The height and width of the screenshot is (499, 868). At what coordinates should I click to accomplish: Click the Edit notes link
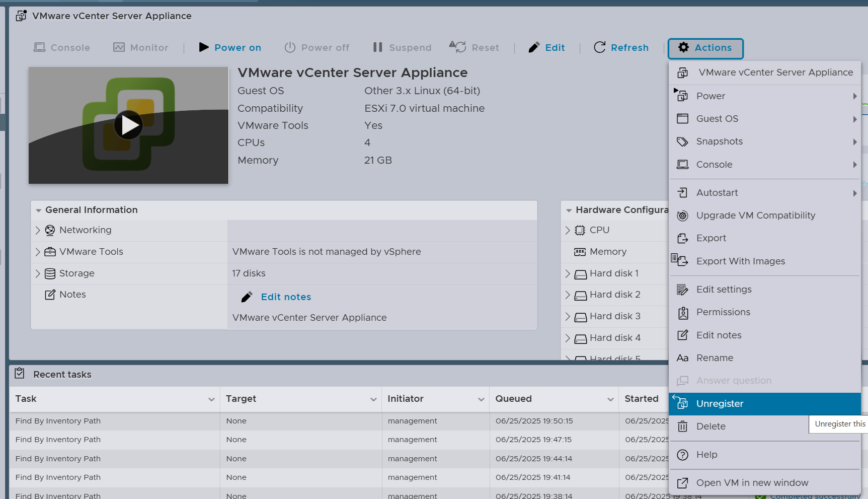point(286,297)
